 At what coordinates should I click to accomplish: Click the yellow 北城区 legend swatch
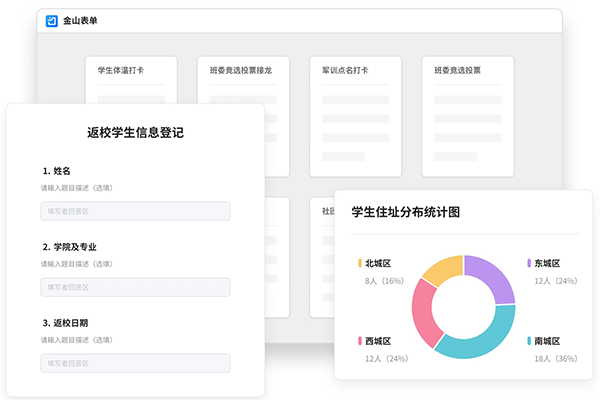coord(359,263)
